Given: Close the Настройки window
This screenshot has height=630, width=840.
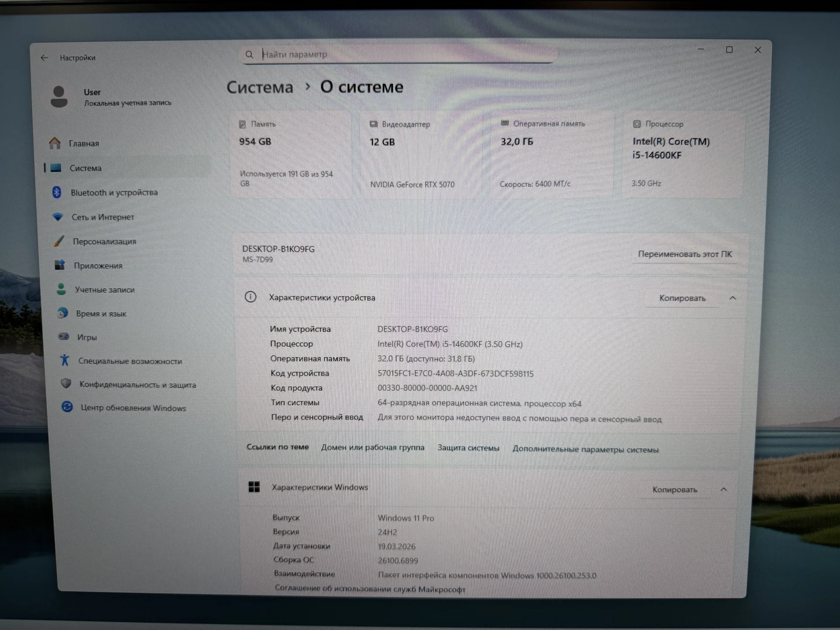Looking at the screenshot, I should pyautogui.click(x=758, y=50).
